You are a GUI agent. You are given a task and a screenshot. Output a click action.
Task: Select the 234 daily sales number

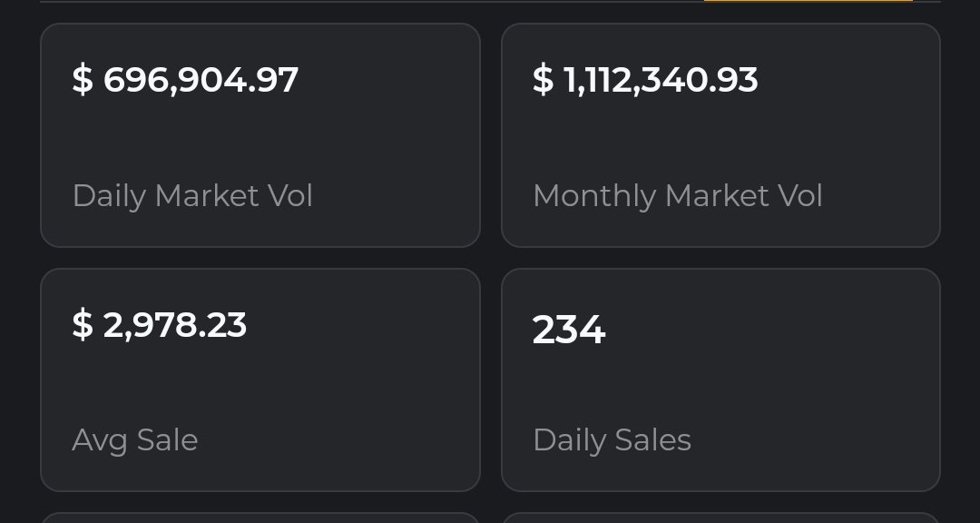coord(569,330)
